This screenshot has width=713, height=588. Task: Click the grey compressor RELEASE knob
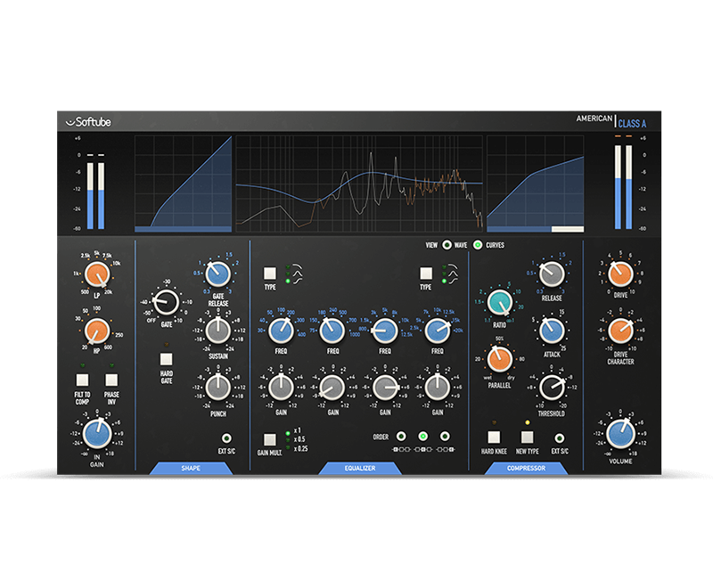point(552,274)
